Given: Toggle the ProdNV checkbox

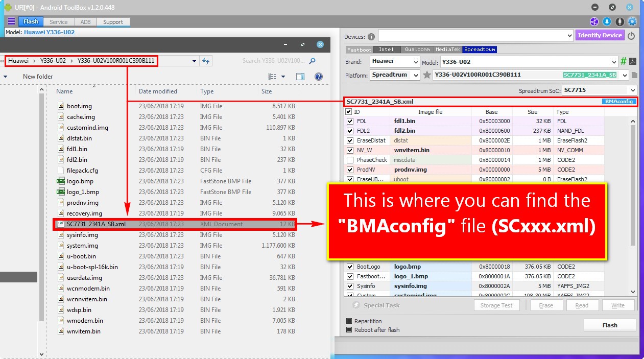Looking at the screenshot, I should coord(350,170).
